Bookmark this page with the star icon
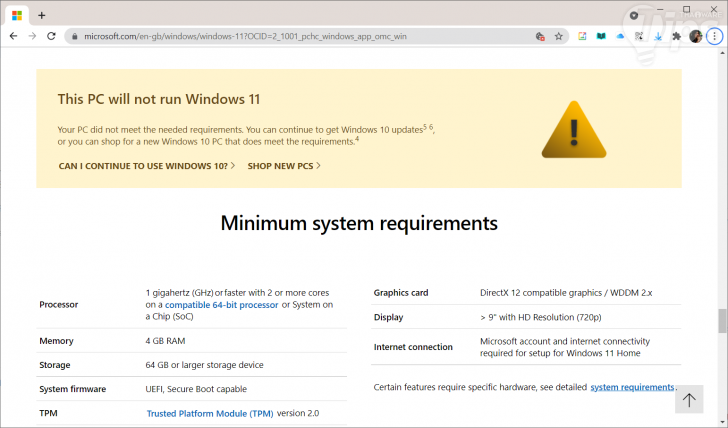The width and height of the screenshot is (728, 428). tap(559, 36)
